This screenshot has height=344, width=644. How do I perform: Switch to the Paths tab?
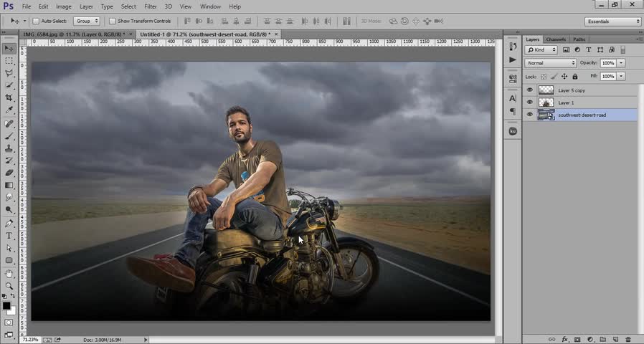[579, 39]
